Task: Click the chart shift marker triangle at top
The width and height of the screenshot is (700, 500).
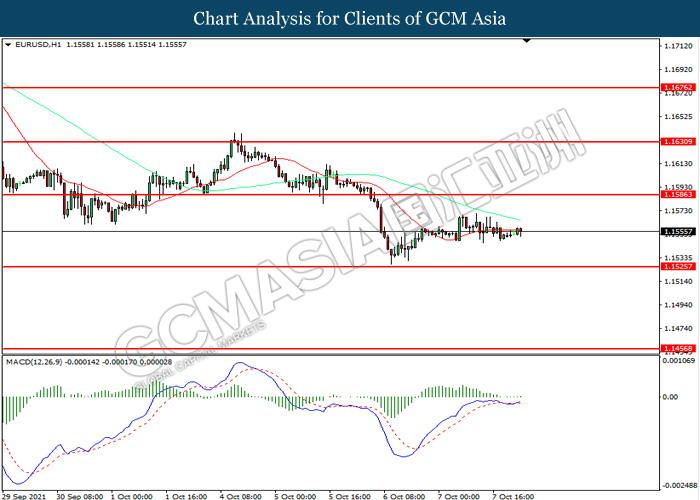Action: [x=527, y=41]
